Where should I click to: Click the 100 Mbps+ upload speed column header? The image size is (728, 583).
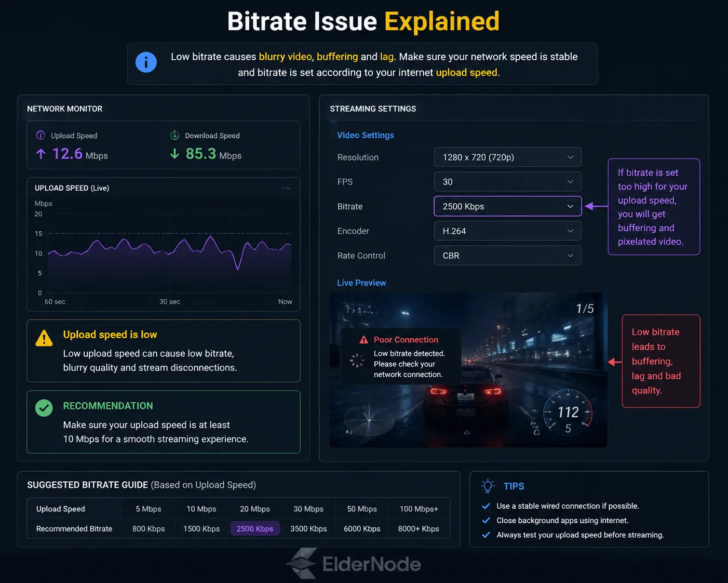(419, 509)
